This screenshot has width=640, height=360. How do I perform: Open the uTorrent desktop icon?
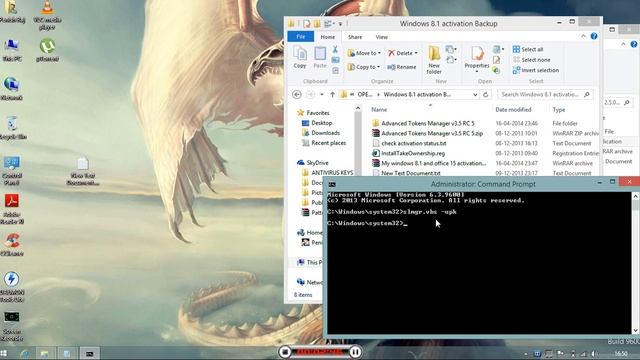point(47,51)
